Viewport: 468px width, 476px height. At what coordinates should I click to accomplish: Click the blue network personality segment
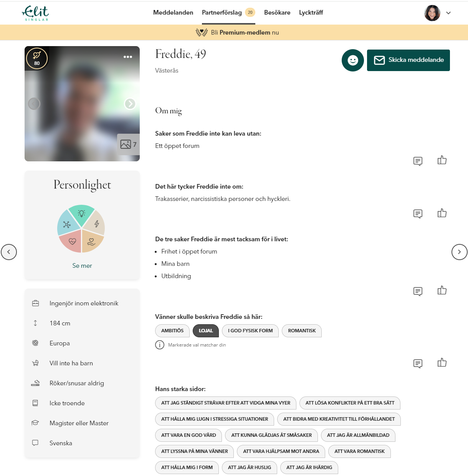coord(68,224)
